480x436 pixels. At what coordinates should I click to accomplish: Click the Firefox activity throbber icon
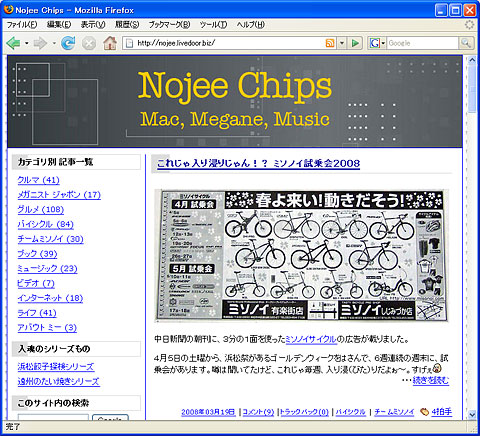point(469,25)
